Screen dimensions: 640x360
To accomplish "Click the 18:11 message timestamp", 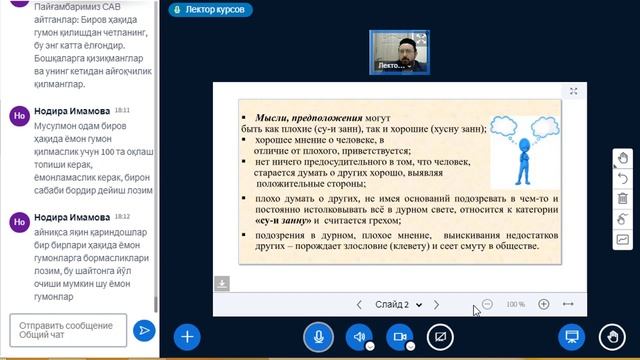I will [122, 110].
